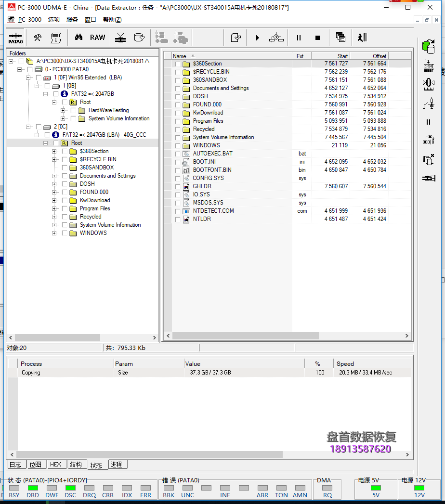
Task: Click the PATA0 port toolbar icon
Action: pos(15,38)
